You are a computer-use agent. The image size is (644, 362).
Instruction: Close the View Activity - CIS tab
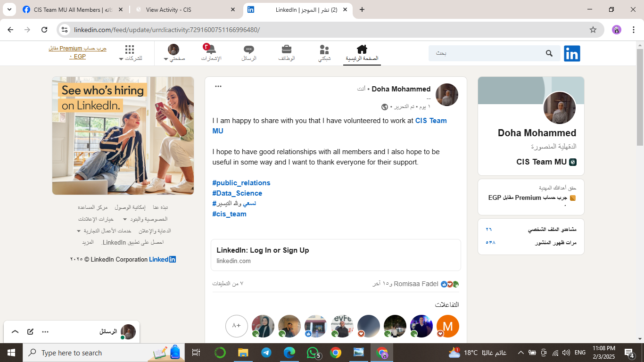click(233, 9)
